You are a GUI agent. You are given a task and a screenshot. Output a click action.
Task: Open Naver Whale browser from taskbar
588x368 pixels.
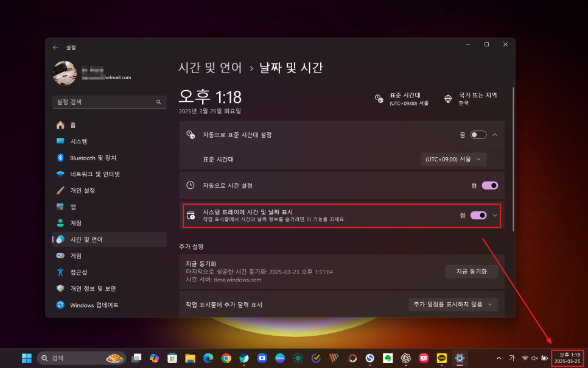point(244,358)
